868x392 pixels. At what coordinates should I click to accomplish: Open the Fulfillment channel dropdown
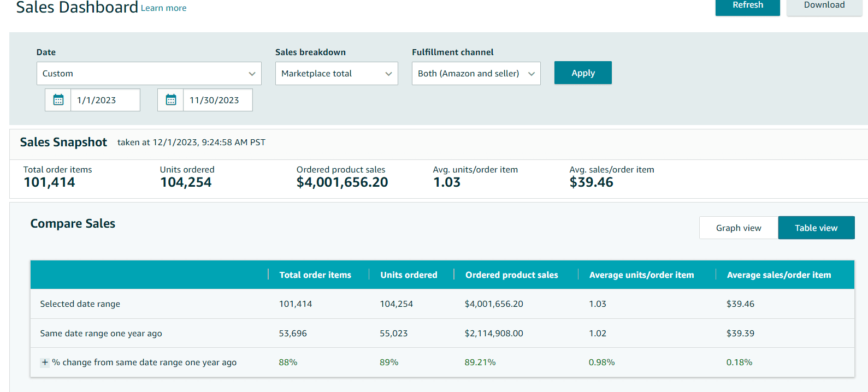pyautogui.click(x=476, y=73)
